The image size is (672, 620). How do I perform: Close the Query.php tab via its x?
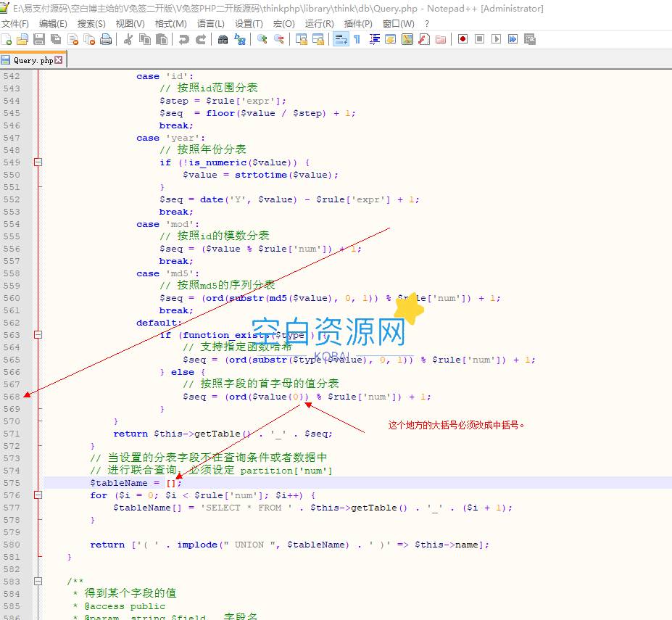pos(59,61)
